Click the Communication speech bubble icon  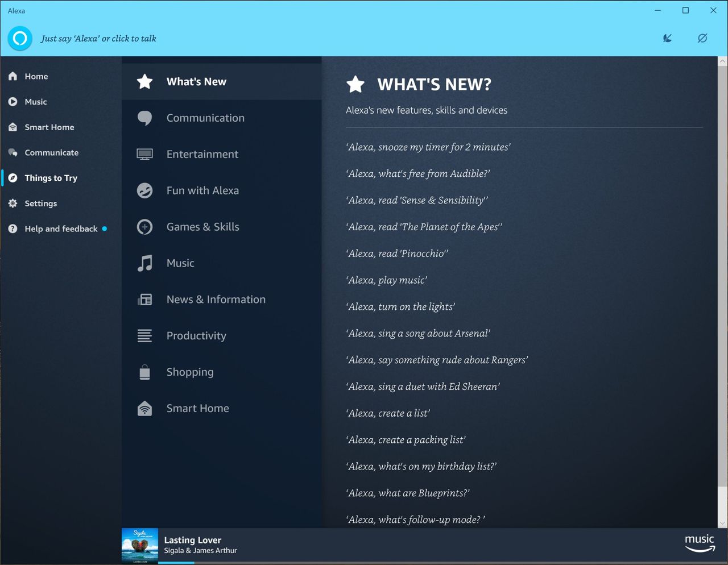pyautogui.click(x=144, y=118)
